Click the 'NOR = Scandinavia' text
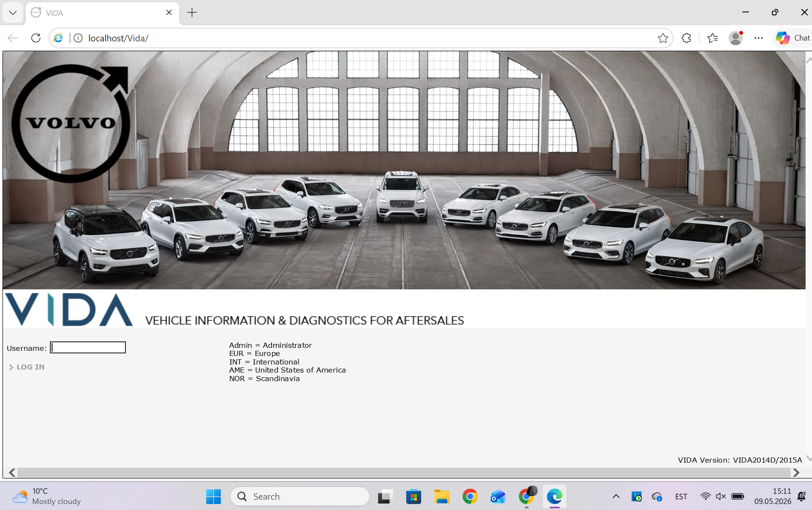Viewport: 812px width, 510px height. pos(265,379)
